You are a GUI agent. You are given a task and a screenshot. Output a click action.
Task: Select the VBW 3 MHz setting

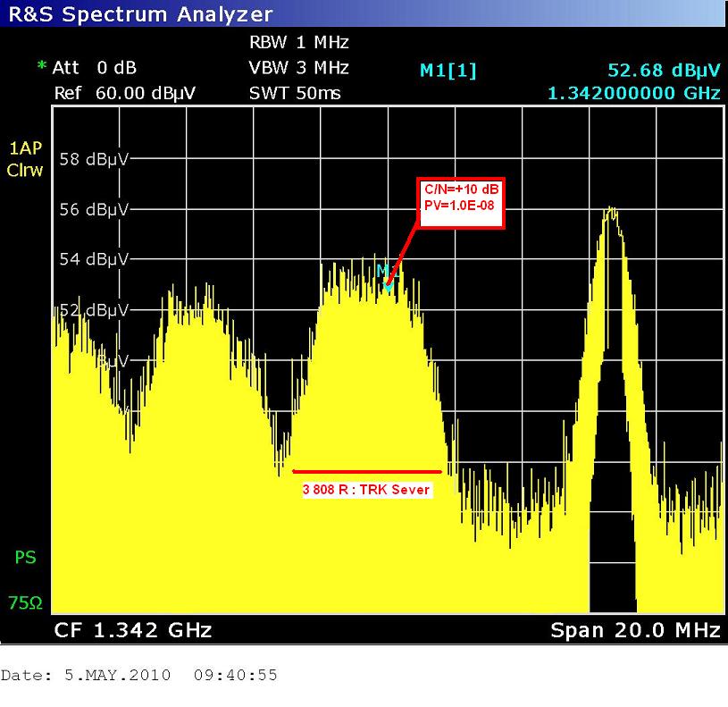298,67
